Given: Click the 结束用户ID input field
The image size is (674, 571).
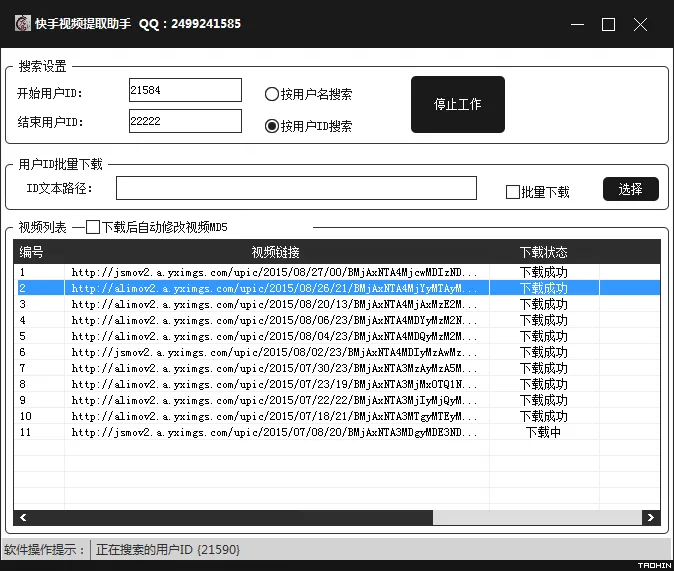Looking at the screenshot, I should tap(185, 121).
